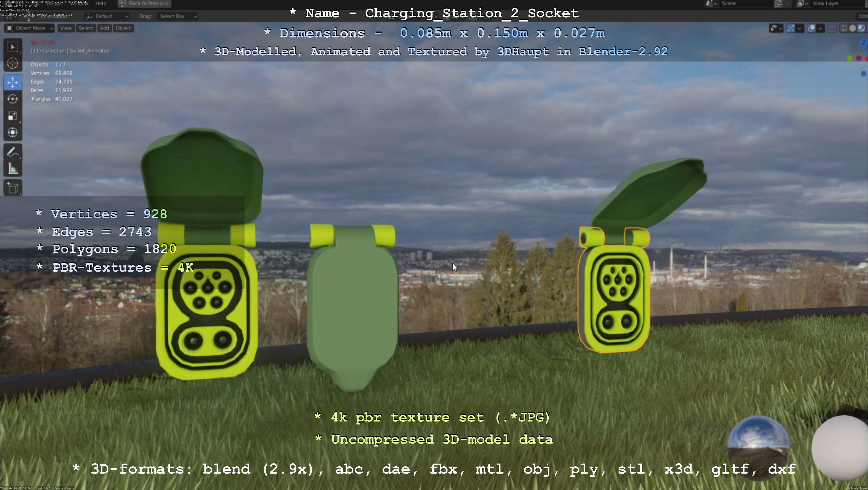Open the View menu
Screen dimensions: 868x490
coord(66,28)
